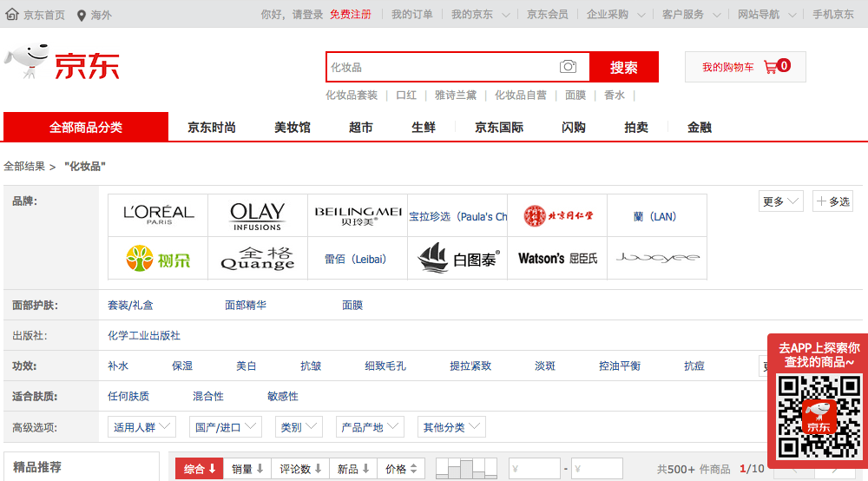
Task: Click 雅诗兰黛 hot search suggestion
Action: [456, 96]
